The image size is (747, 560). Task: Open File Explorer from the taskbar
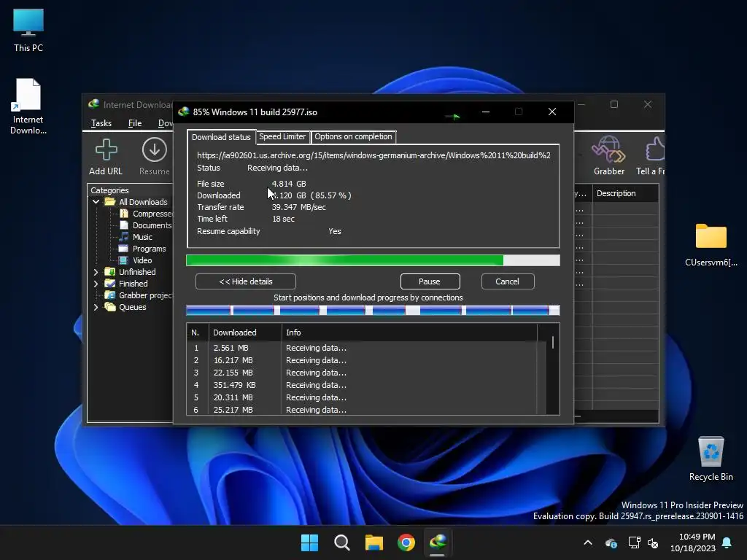pyautogui.click(x=374, y=542)
